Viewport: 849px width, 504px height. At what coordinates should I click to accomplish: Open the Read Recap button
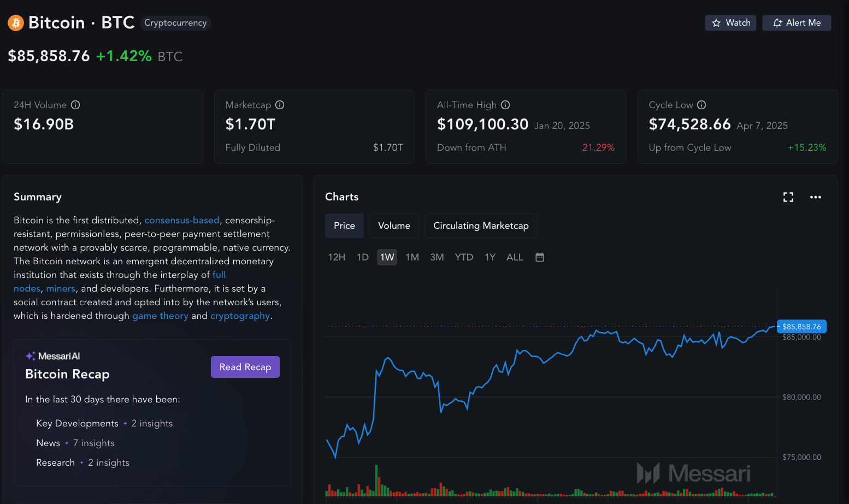245,367
